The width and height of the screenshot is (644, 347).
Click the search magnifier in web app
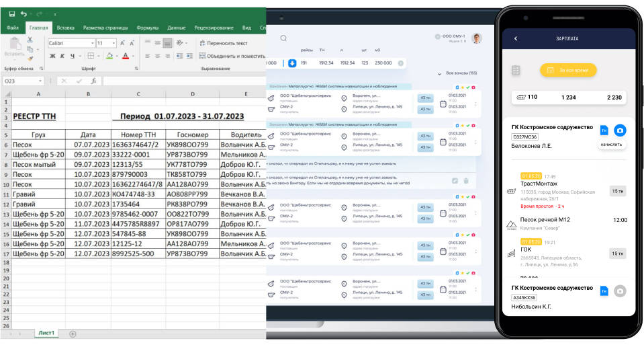pos(283,38)
